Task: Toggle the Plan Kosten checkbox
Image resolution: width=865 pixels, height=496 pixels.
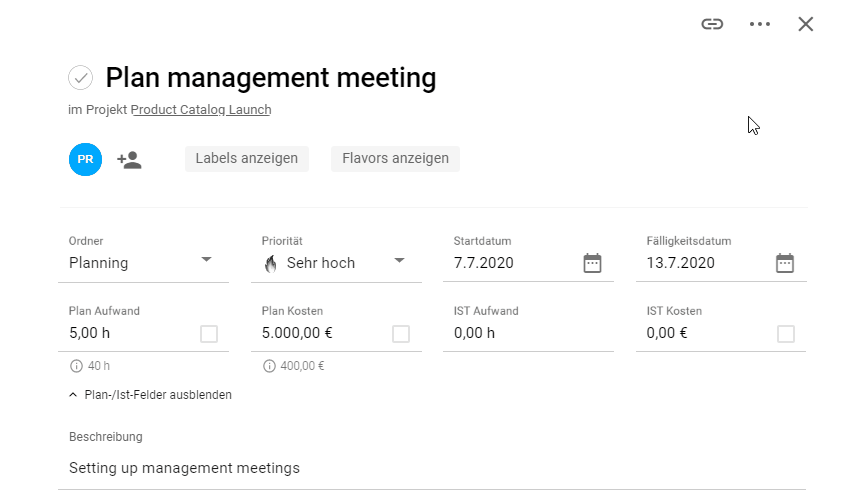Action: (x=401, y=334)
